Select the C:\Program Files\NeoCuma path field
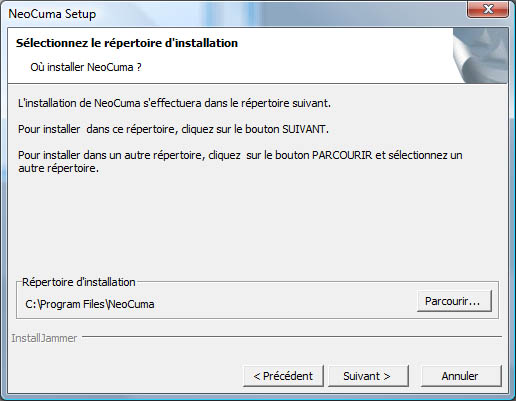The image size is (516, 401). click(x=90, y=304)
